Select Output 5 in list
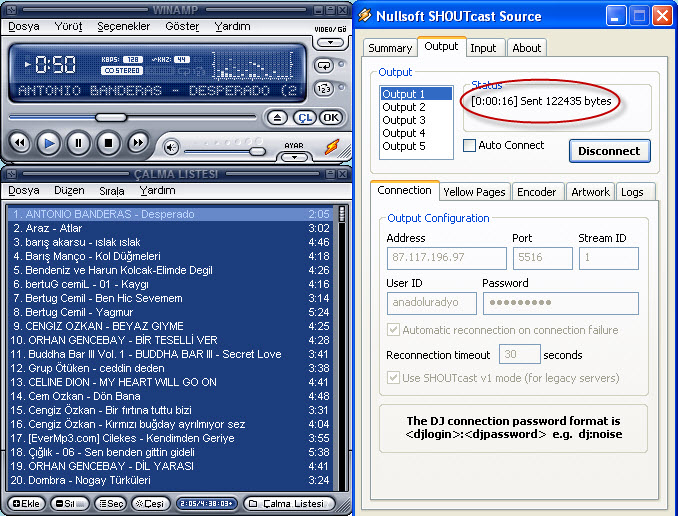 click(416, 146)
